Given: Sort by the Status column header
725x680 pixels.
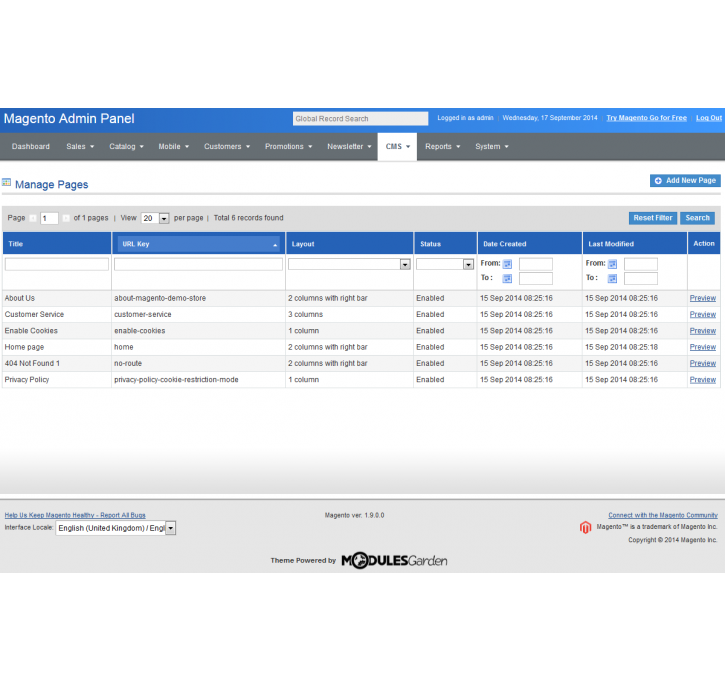Looking at the screenshot, I should tap(445, 244).
